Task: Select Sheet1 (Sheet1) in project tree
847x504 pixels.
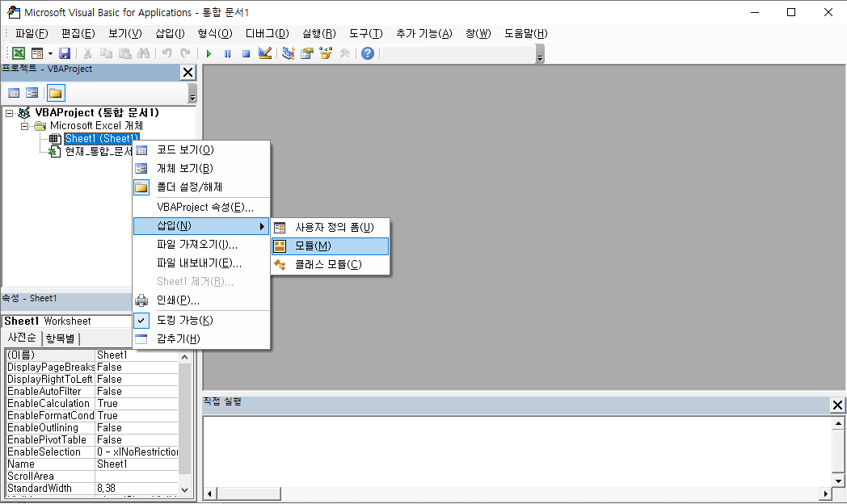Action: (x=102, y=139)
